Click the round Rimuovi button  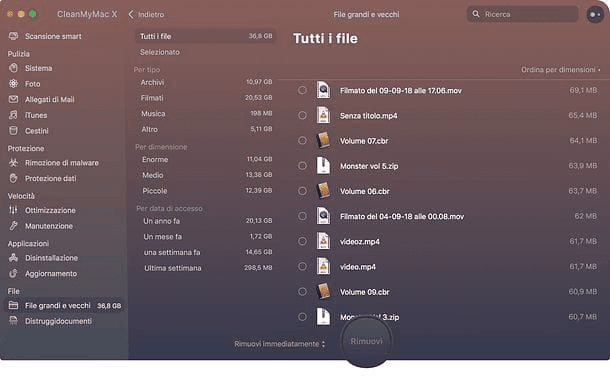pos(366,341)
